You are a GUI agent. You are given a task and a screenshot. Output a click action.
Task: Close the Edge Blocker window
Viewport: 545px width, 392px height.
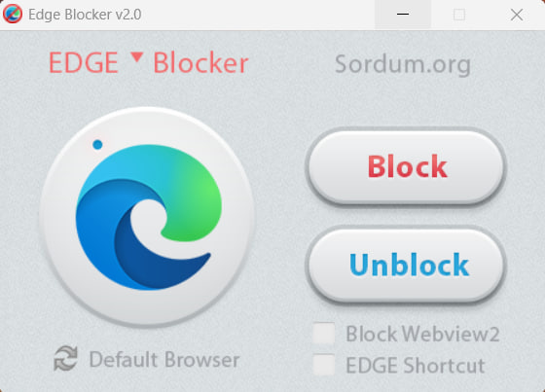coord(517,15)
